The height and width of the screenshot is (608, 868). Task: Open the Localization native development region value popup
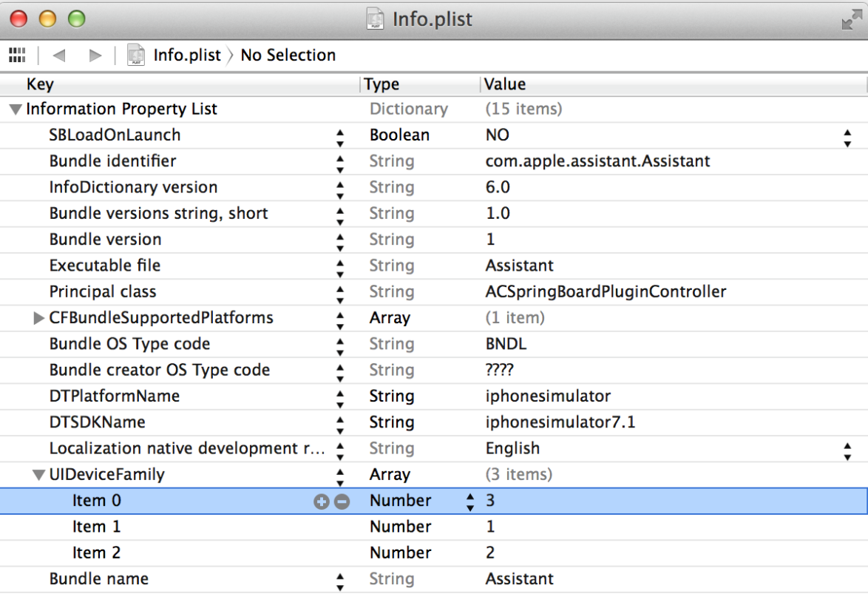click(x=847, y=449)
